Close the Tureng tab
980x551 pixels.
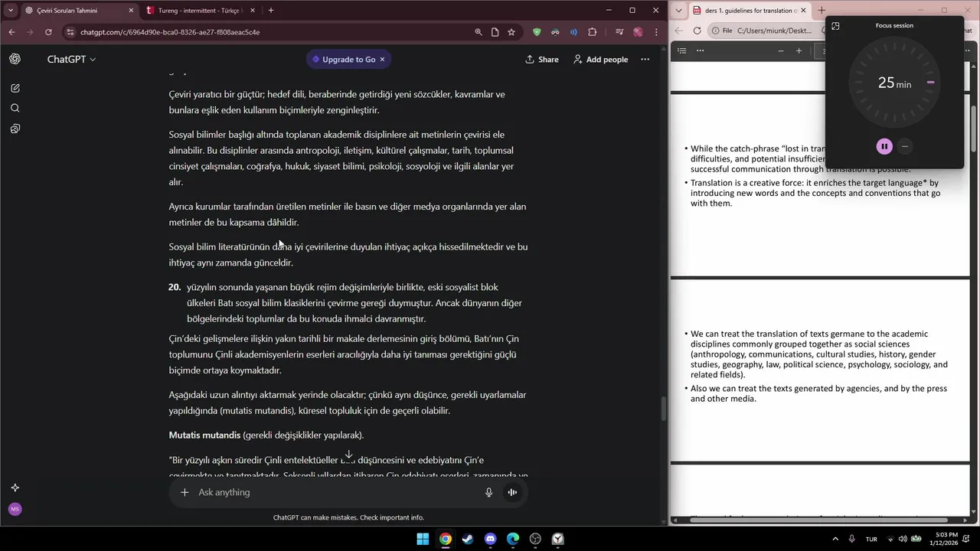pyautogui.click(x=253, y=11)
